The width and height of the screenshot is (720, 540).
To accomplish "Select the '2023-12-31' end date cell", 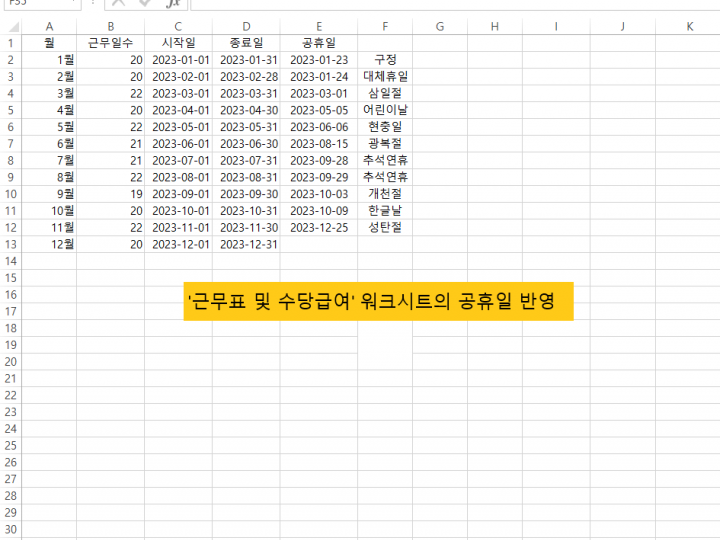I will pos(246,244).
